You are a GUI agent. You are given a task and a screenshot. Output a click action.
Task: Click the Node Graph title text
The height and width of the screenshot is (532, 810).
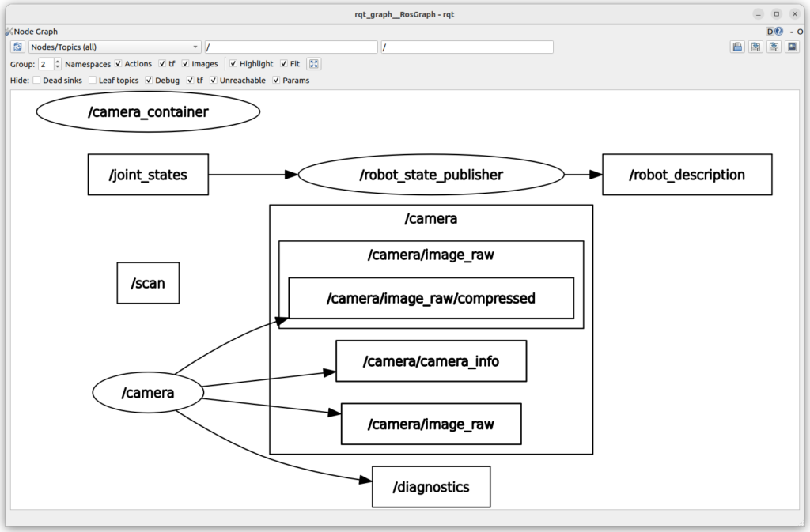click(36, 32)
